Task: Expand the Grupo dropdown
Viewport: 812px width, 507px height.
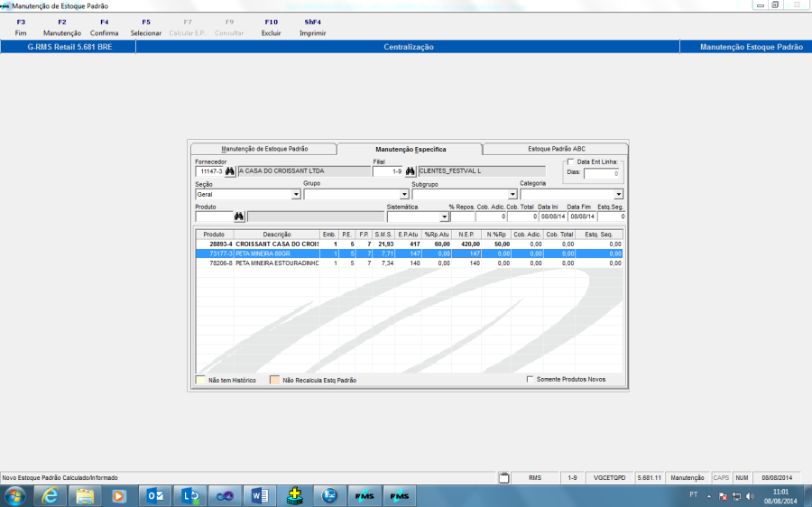Action: point(404,194)
